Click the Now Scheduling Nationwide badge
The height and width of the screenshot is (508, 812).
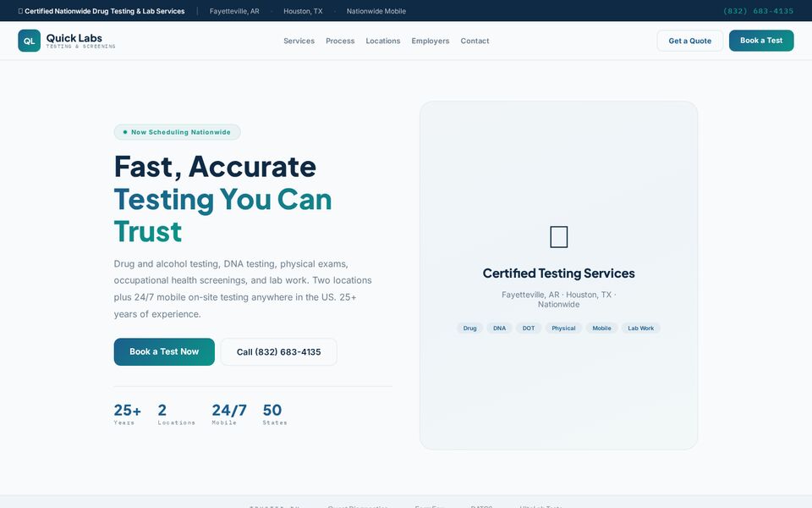[177, 132]
